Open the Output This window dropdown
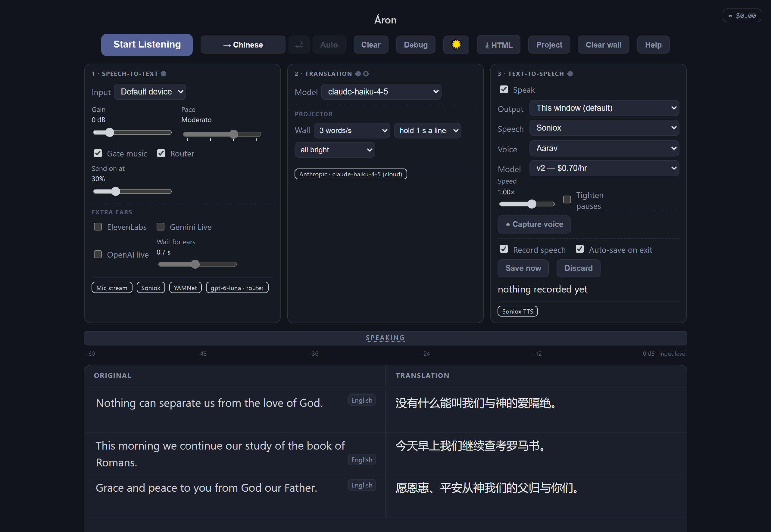The width and height of the screenshot is (771, 532). (x=604, y=108)
